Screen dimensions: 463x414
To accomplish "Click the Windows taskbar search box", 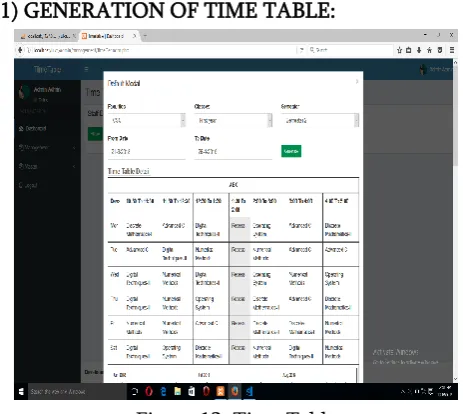I will point(77,391).
